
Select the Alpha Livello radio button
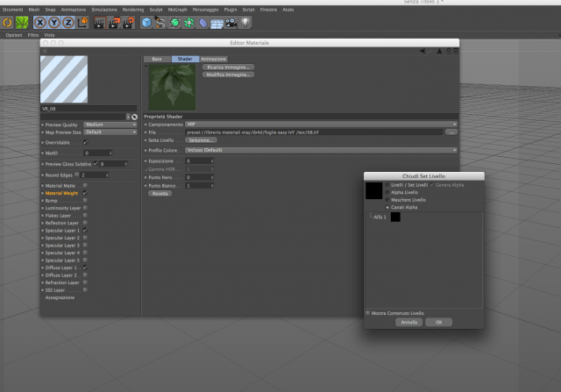pyautogui.click(x=387, y=192)
